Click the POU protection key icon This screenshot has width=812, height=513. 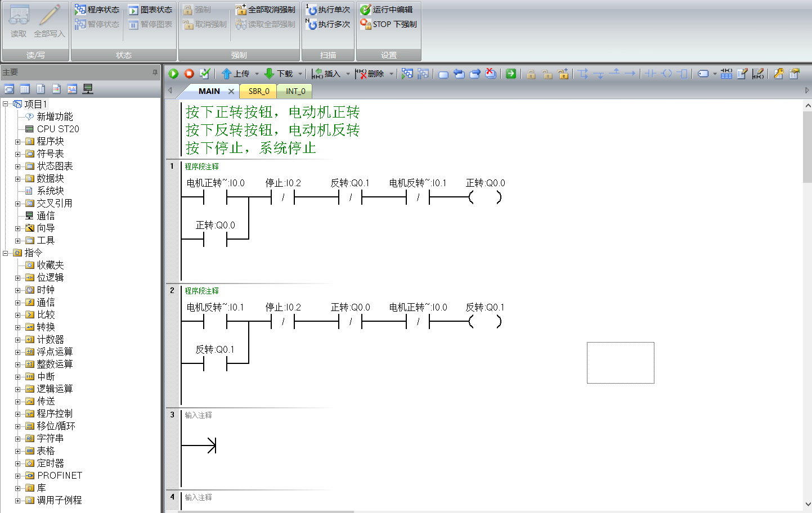pos(779,74)
